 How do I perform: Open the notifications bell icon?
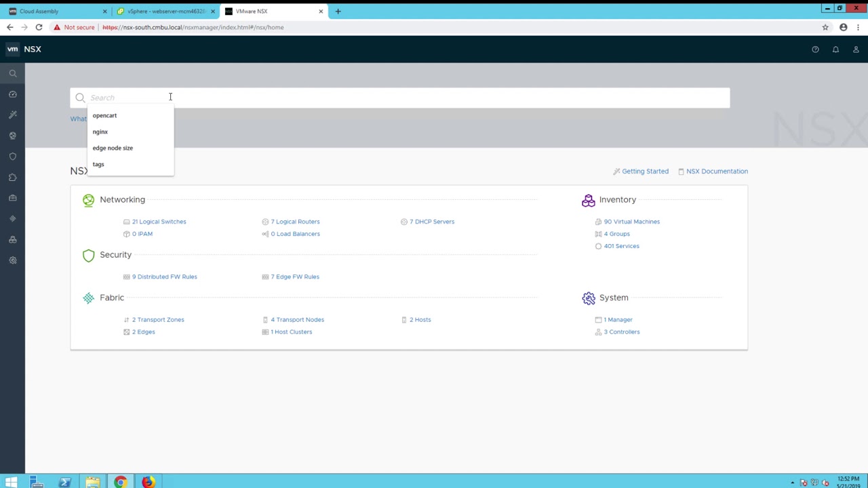(835, 49)
